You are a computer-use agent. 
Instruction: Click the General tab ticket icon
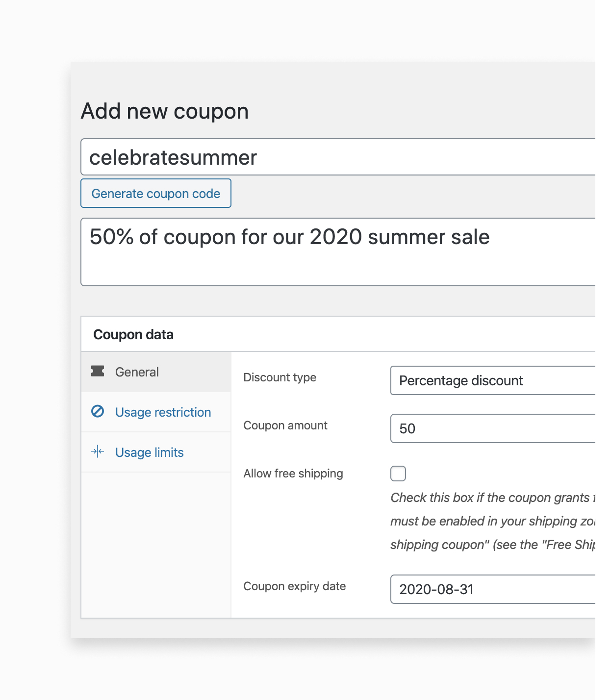point(98,371)
